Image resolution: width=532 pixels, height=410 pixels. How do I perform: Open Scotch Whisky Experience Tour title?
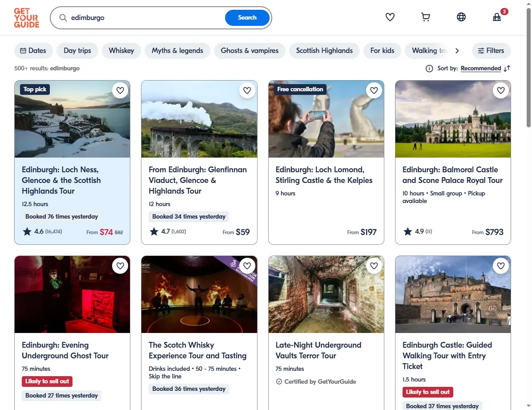(x=197, y=350)
